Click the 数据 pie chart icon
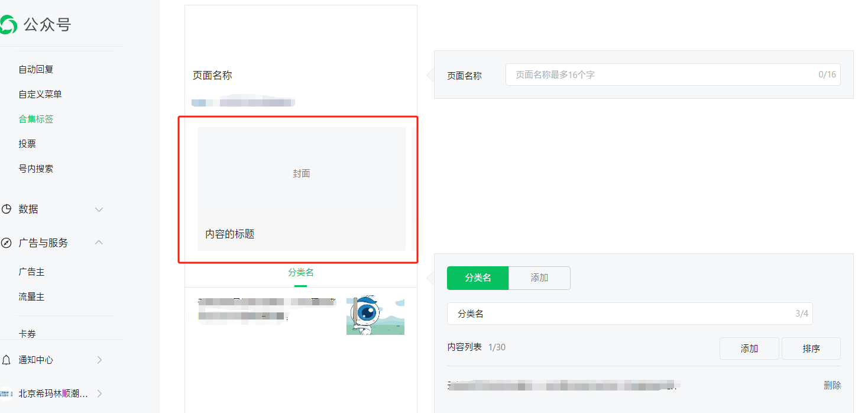Viewport: 868px width, 413px height. click(7, 209)
